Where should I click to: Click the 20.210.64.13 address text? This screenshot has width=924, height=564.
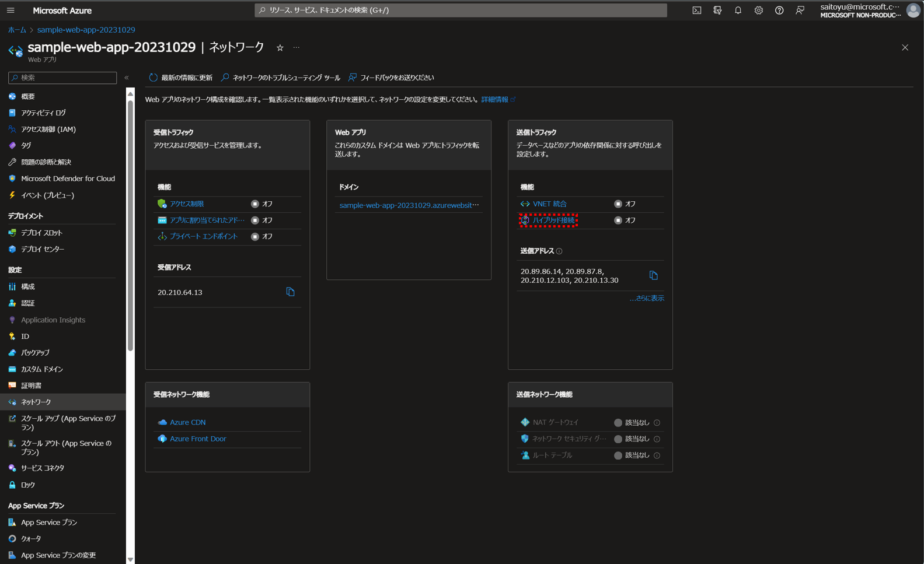point(180,292)
